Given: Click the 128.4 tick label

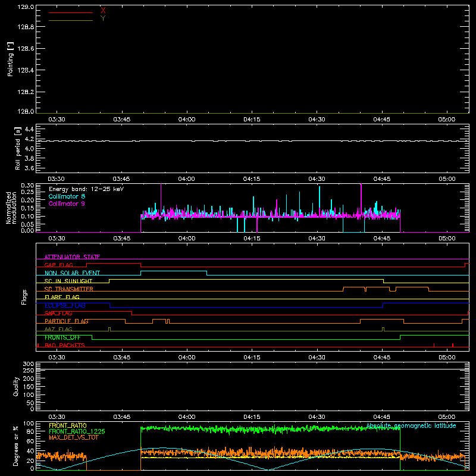Looking at the screenshot, I should click(26, 70).
